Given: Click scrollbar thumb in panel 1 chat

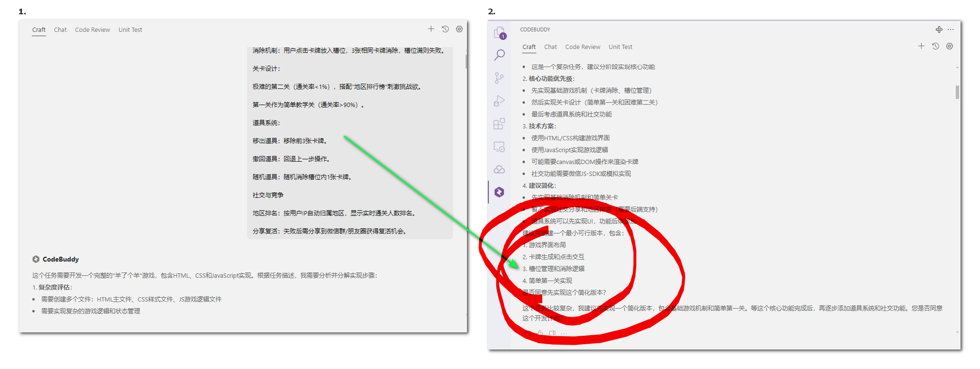Looking at the screenshot, I should pyautogui.click(x=466, y=61).
